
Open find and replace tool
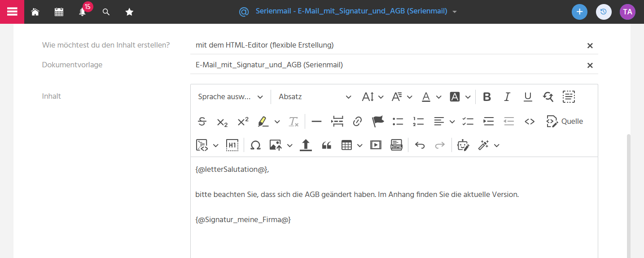click(548, 96)
